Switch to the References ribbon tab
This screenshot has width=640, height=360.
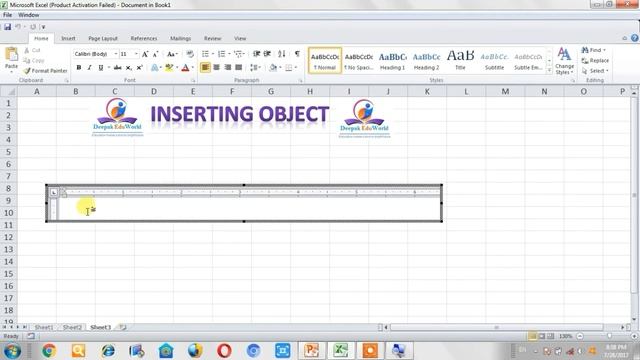click(x=144, y=38)
